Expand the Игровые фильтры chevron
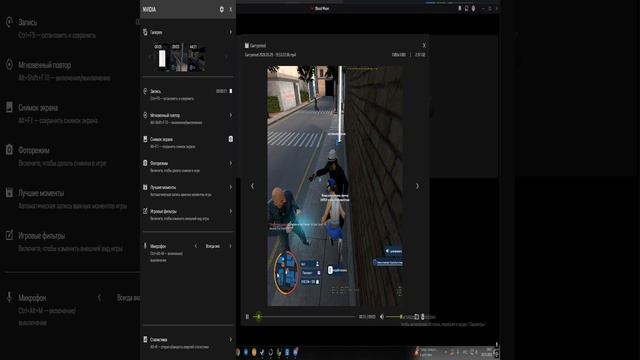The width and height of the screenshot is (640, 360). [231, 211]
